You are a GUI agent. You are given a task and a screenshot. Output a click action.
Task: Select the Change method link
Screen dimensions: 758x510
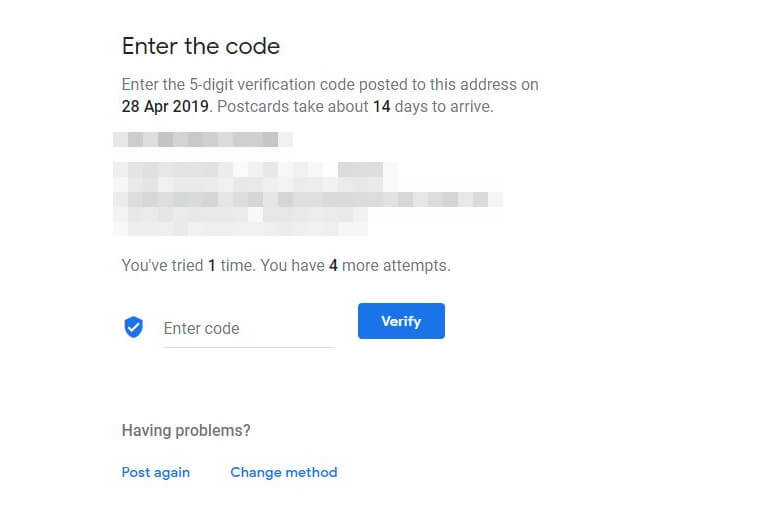click(283, 472)
